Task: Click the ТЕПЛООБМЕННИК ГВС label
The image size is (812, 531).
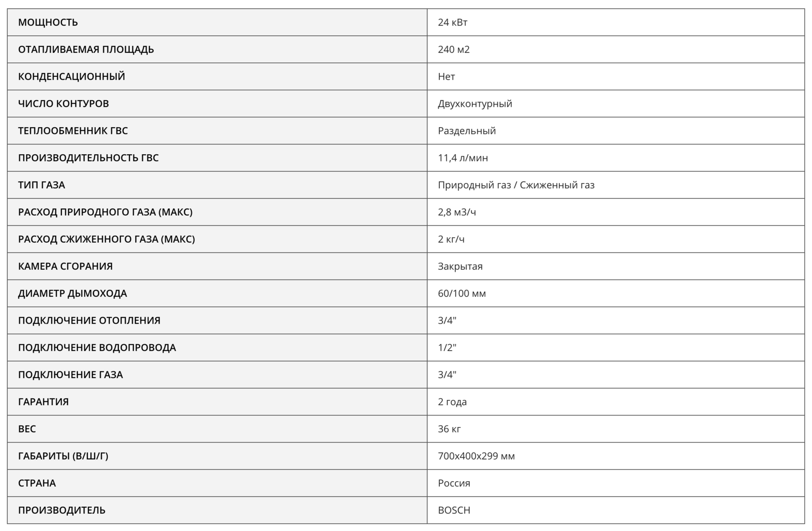Action: pos(73,131)
